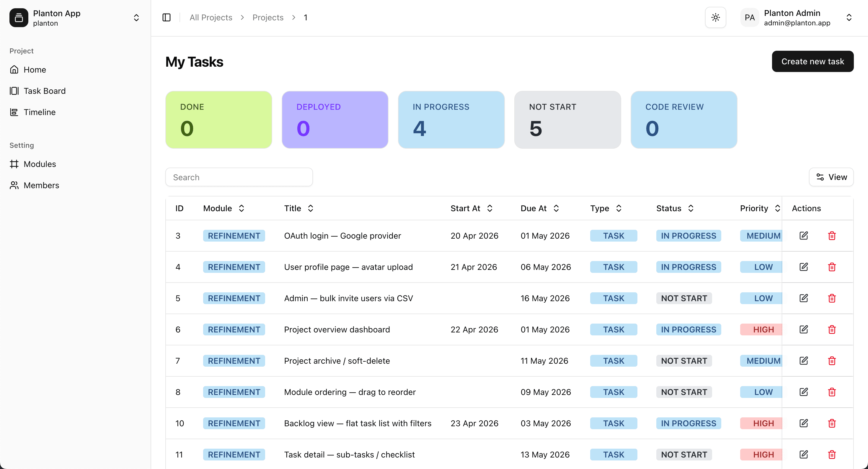The image size is (868, 469).
Task: Delete task 10 Backlog view
Action: pyautogui.click(x=832, y=423)
